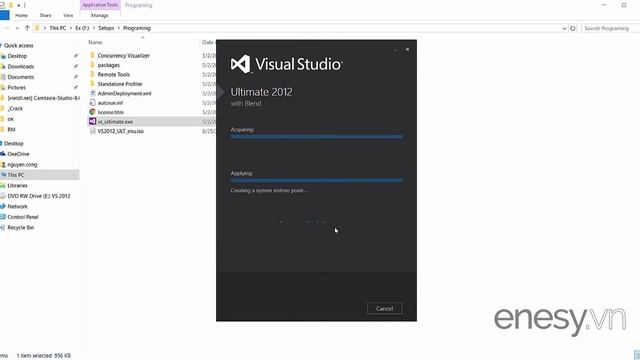Viewport: 640px width, 360px height.
Task: Open the View ribbon tab
Action: pyautogui.click(x=68, y=15)
